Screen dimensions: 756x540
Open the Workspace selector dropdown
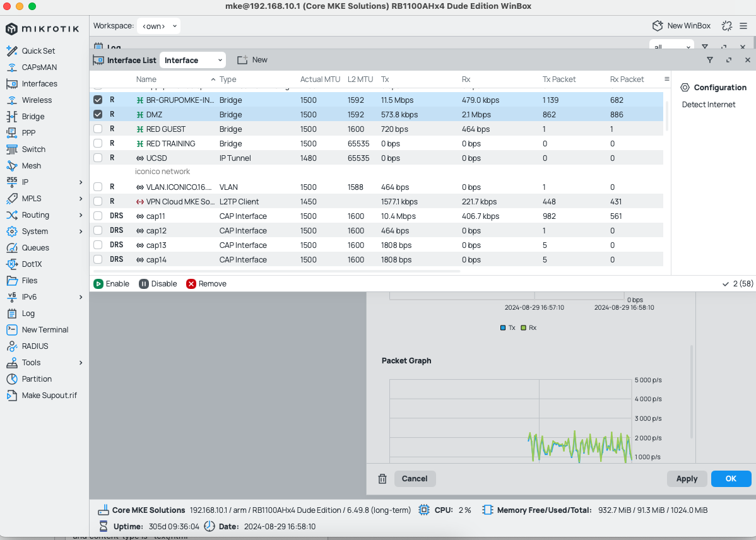point(157,26)
